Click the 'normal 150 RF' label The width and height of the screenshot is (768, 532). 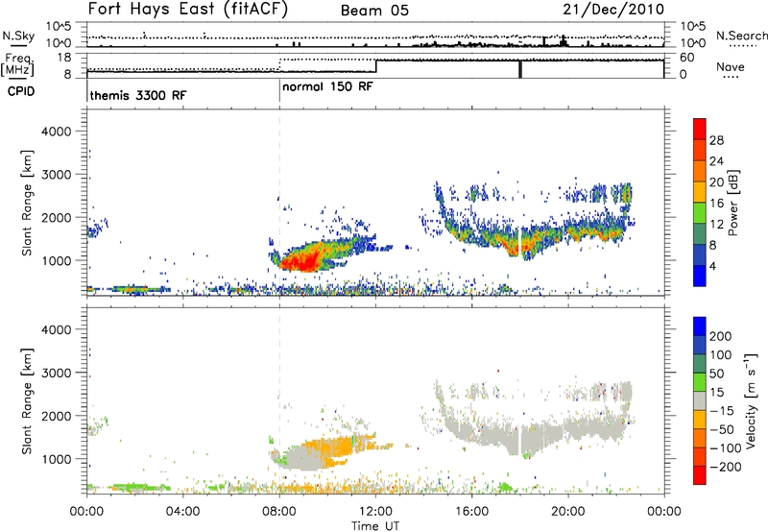click(x=327, y=86)
